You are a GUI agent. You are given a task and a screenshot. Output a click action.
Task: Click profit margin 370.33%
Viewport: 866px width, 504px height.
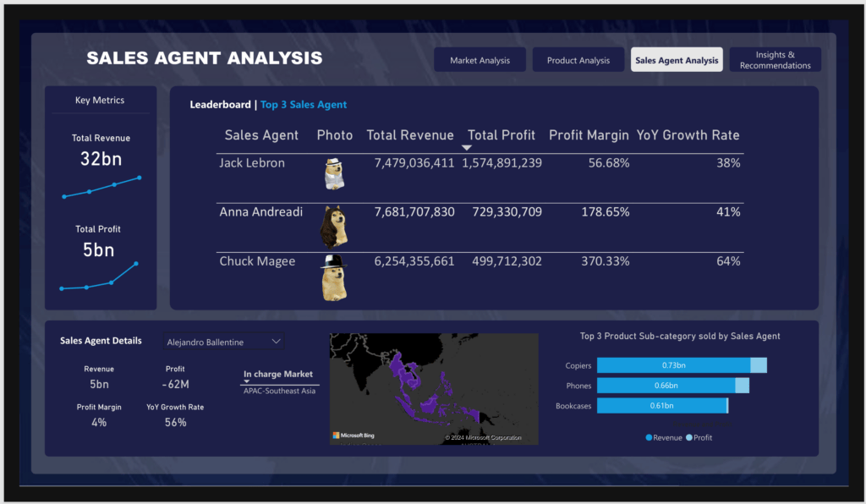pyautogui.click(x=606, y=261)
